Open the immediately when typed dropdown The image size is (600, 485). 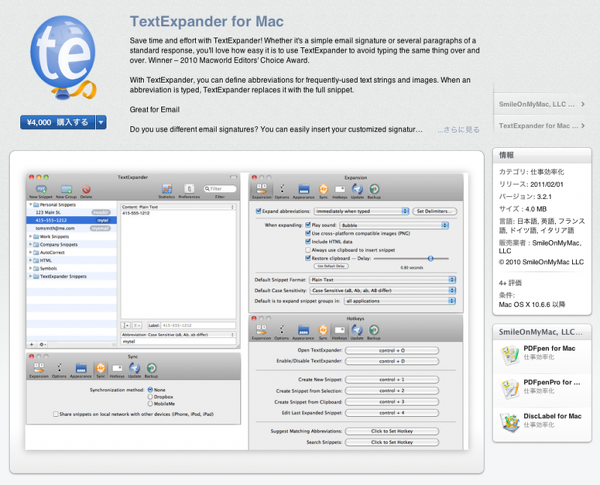(361, 211)
